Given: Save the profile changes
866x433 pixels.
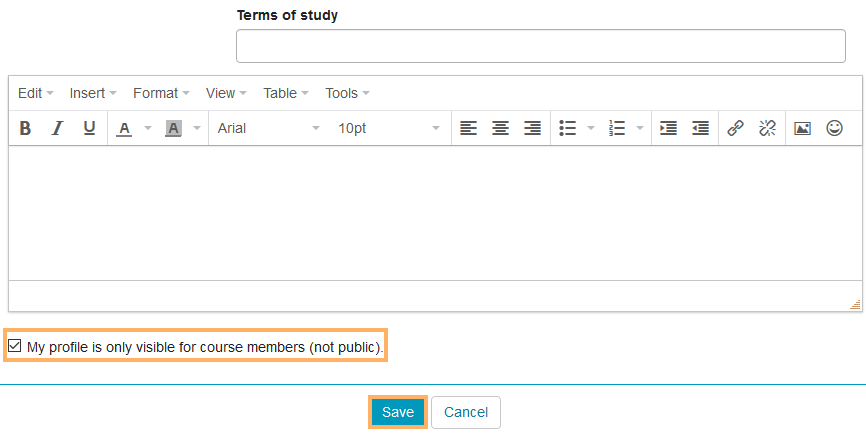Looking at the screenshot, I should click(398, 412).
